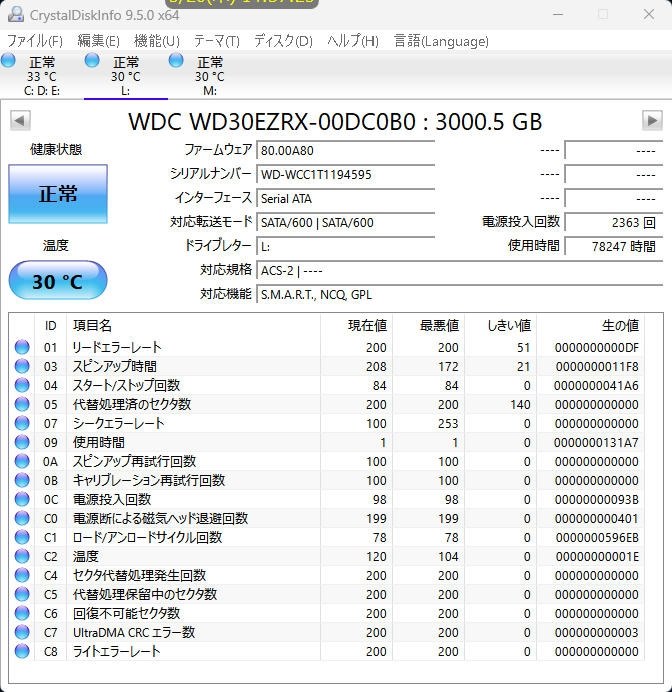
Task: Click the features field S.M.A.R.T., NCQ, GPL
Action: click(x=460, y=294)
